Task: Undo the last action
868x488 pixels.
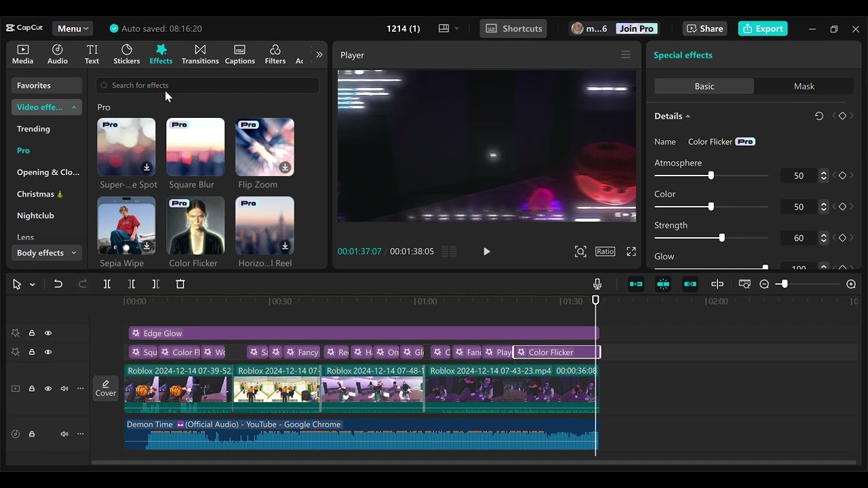Action: pos(58,284)
